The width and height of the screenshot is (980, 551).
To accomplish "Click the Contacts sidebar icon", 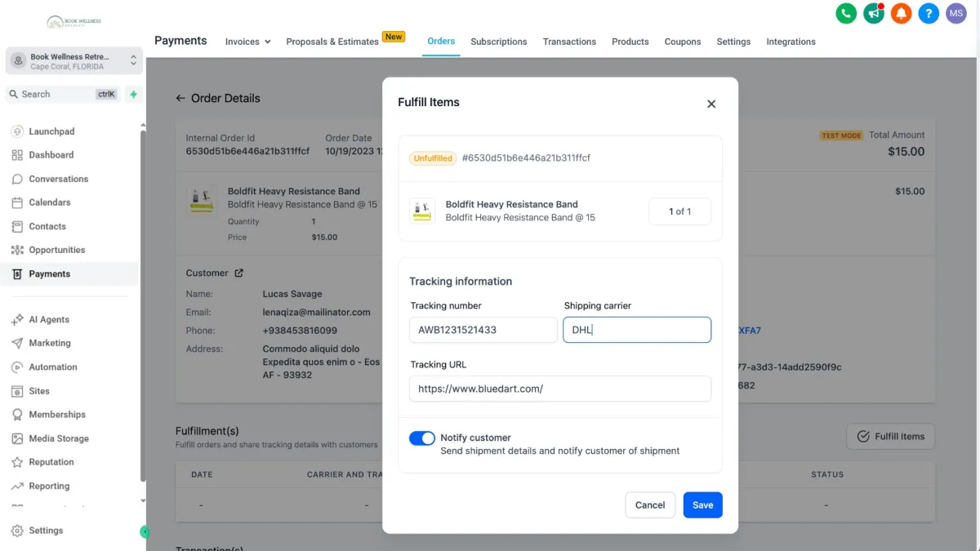I will 17,226.
